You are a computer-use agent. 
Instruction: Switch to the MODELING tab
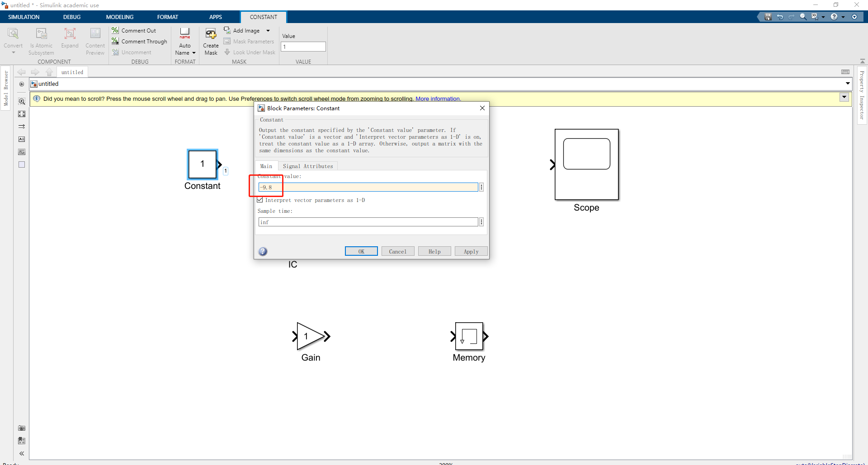point(120,17)
